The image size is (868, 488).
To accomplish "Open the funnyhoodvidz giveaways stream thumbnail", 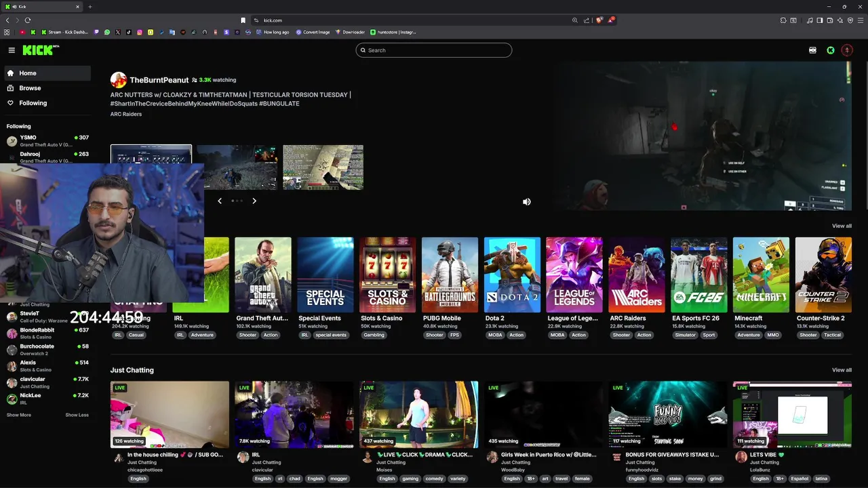I will point(668,414).
